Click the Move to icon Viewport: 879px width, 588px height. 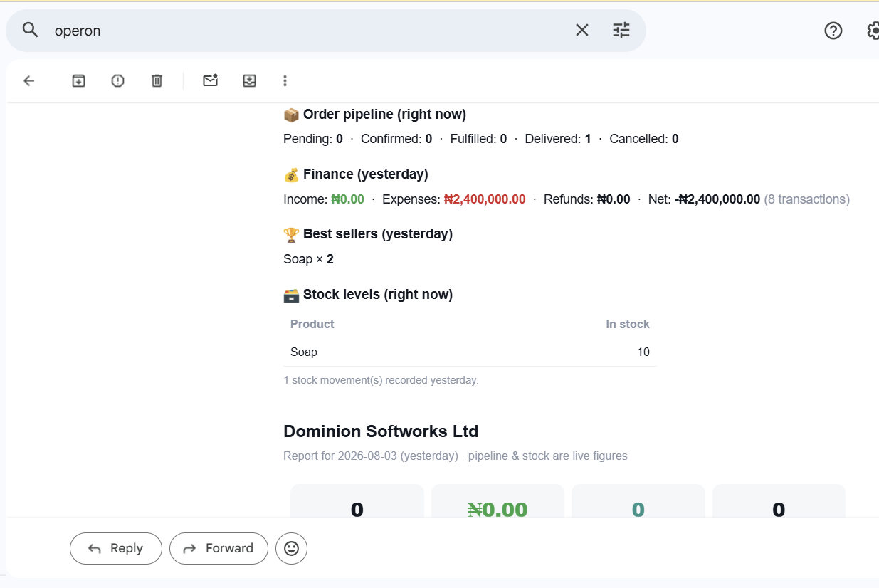[x=249, y=81]
